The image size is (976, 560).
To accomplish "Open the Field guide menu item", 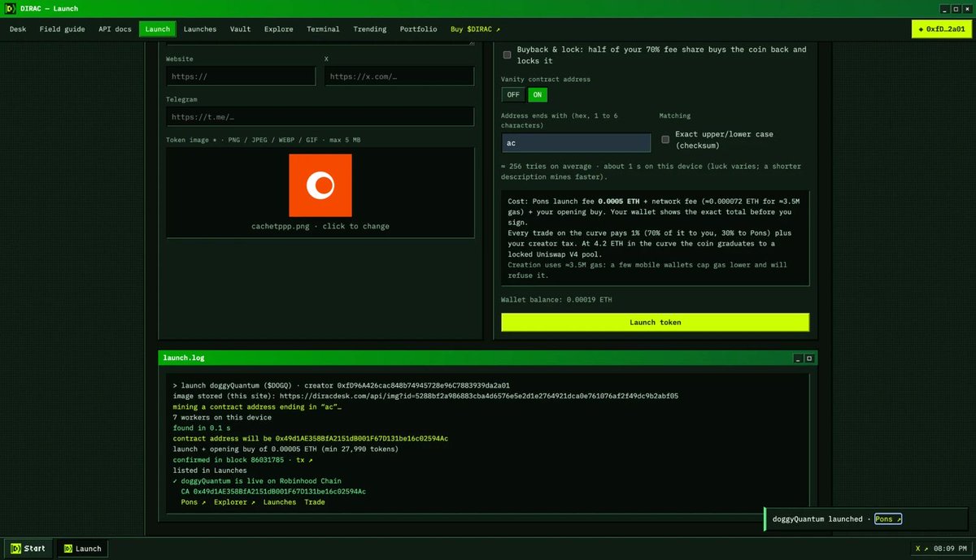I will click(62, 29).
